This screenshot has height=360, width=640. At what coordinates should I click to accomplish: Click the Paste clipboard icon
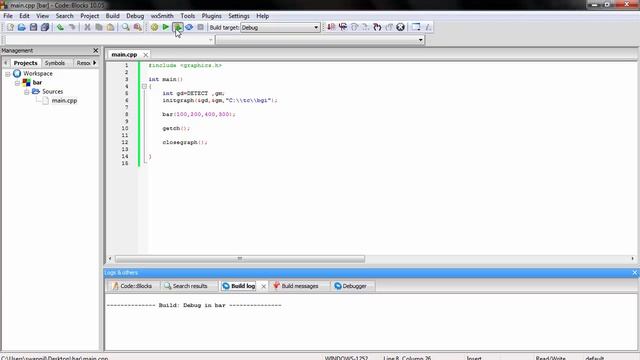[110, 27]
